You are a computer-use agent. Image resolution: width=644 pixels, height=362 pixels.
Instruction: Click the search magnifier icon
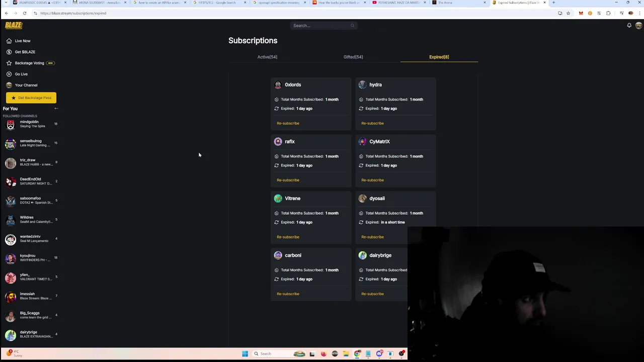point(352,26)
